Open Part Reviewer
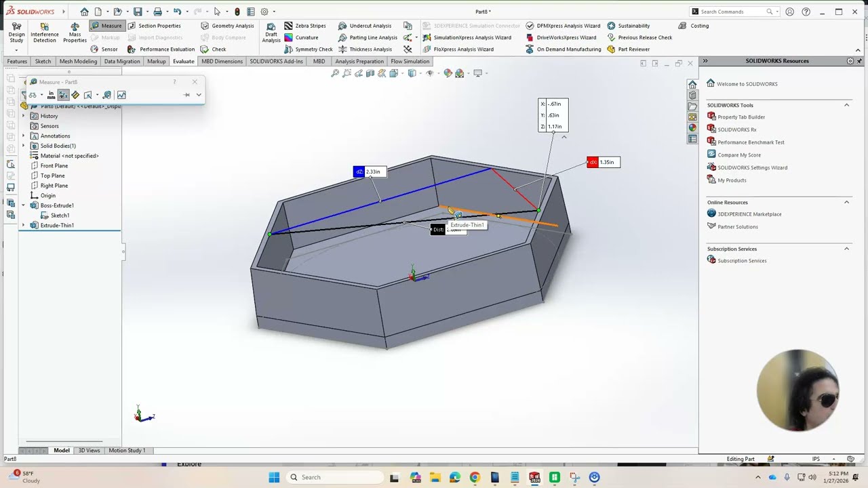Viewport: 868px width, 488px height. [x=628, y=49]
